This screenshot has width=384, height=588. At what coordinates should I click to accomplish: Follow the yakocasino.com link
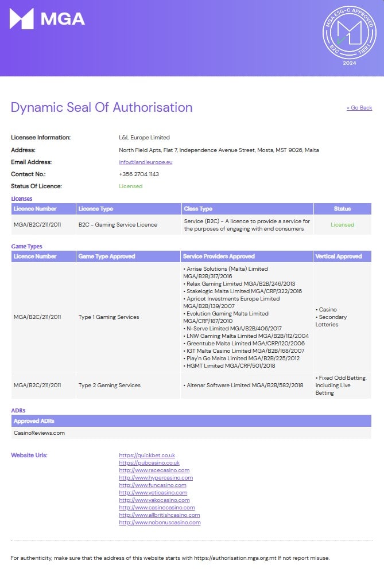click(154, 500)
